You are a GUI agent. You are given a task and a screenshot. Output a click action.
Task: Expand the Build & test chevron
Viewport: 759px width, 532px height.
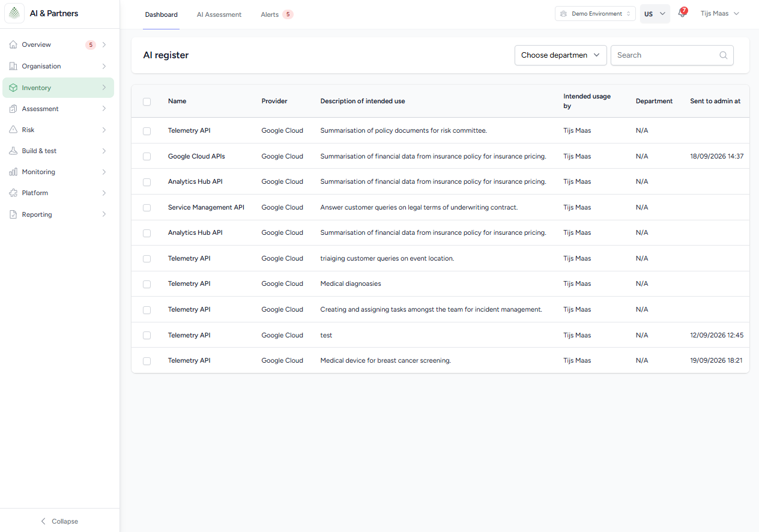point(104,151)
